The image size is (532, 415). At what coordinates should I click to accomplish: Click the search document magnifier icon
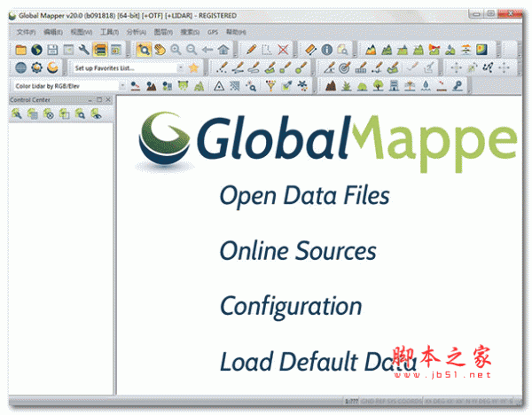point(342,50)
